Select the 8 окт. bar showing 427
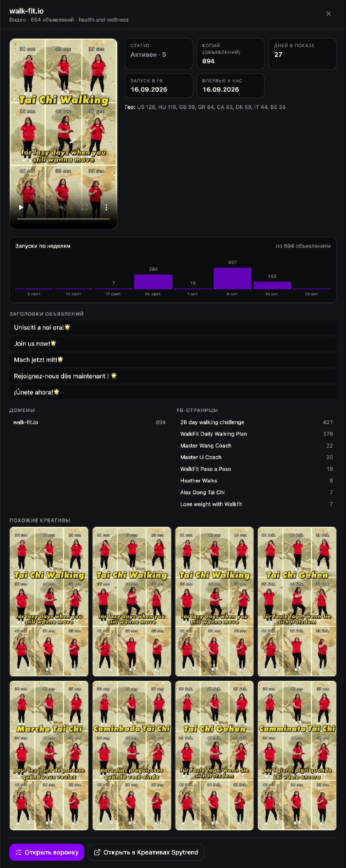This screenshot has width=346, height=868. pos(232,278)
